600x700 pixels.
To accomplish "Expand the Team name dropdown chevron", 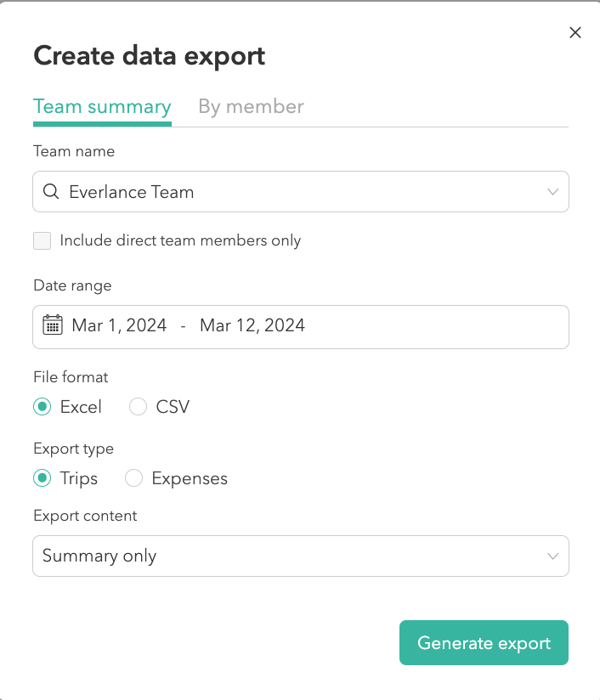I will click(552, 192).
